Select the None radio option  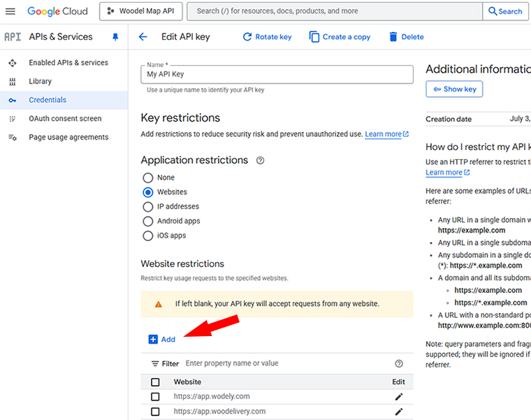(x=147, y=178)
